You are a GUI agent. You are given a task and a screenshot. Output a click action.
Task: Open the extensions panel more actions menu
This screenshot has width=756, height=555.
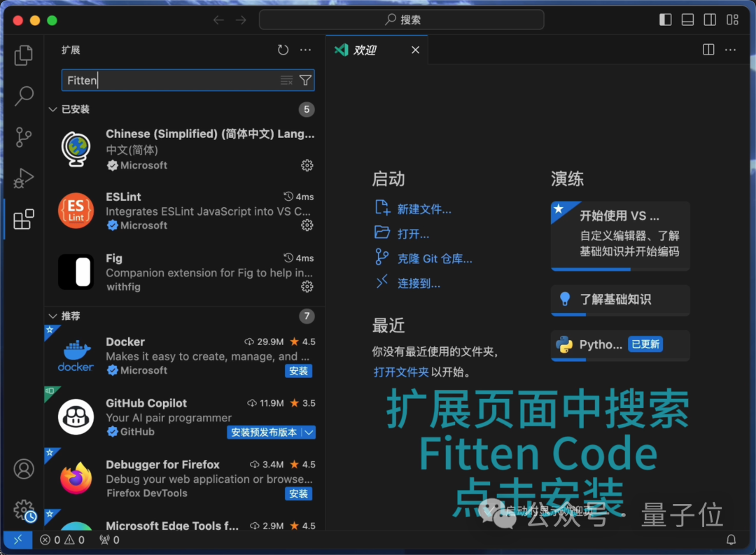pos(304,50)
